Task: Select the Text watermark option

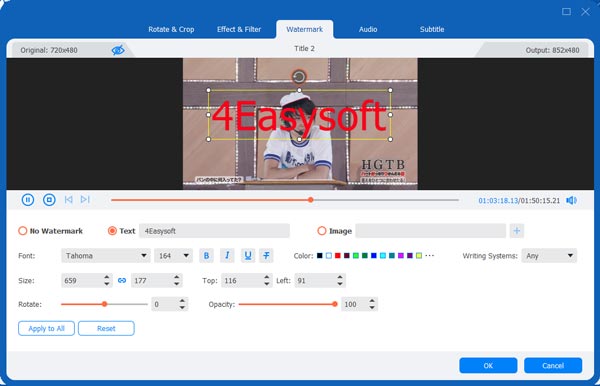Action: (112, 231)
